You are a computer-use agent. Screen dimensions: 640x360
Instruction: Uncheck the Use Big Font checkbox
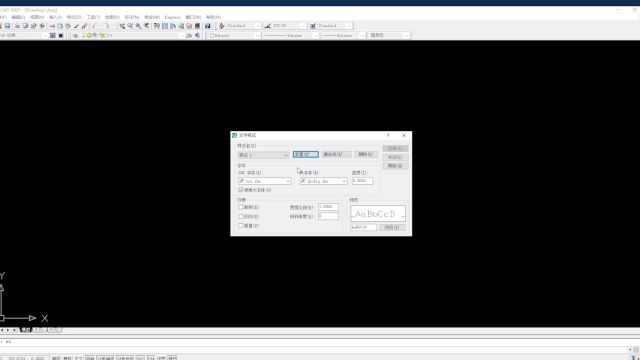click(x=241, y=190)
